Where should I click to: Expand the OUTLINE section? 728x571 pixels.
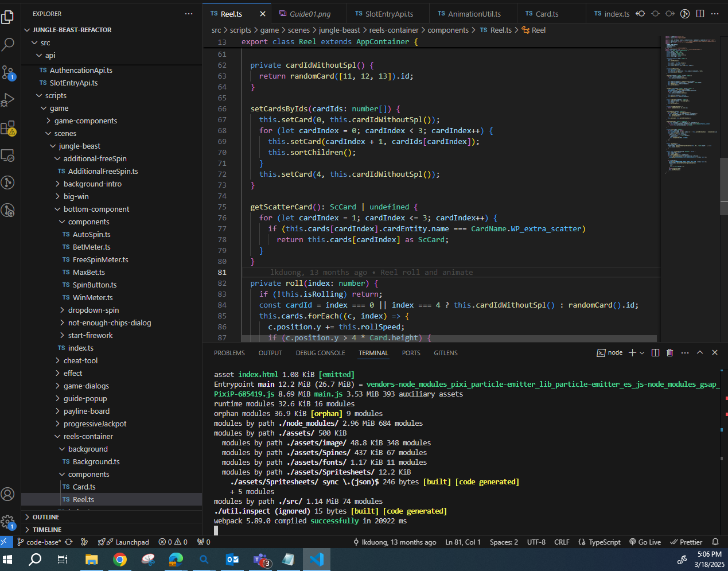46,517
